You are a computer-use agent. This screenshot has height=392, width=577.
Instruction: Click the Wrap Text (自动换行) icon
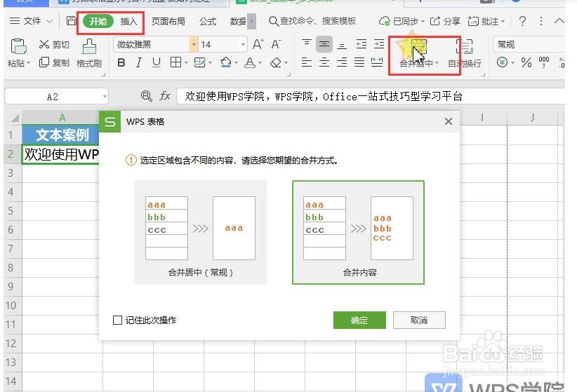click(465, 47)
